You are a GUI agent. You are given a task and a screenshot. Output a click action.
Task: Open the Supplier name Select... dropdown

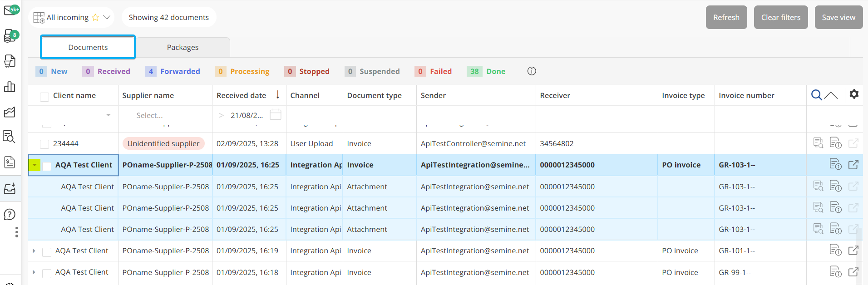165,115
